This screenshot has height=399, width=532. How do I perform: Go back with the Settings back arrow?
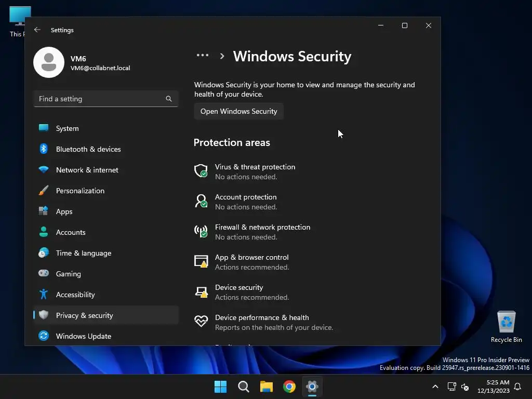(37, 30)
